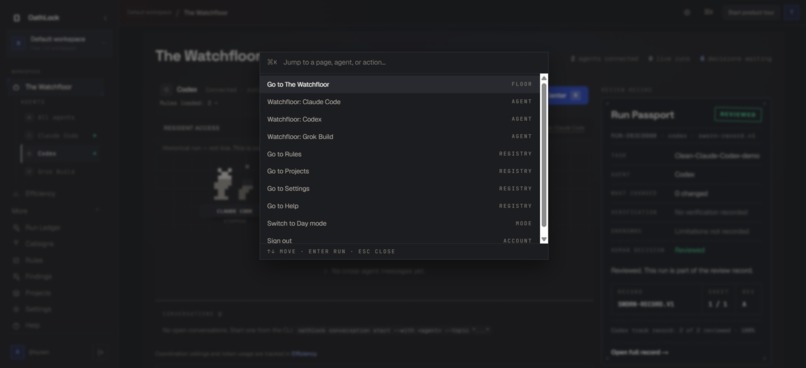Click the Projects icon in the sidebar
Image resolution: width=806 pixels, height=368 pixels.
[x=16, y=293]
